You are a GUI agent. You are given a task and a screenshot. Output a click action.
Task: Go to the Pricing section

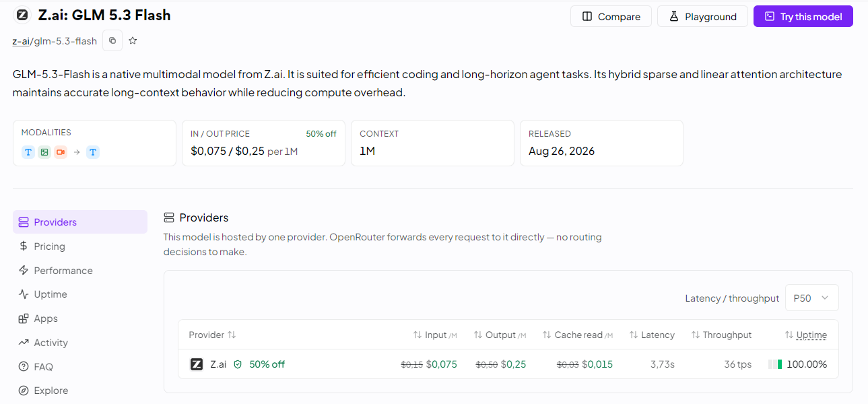pos(80,246)
